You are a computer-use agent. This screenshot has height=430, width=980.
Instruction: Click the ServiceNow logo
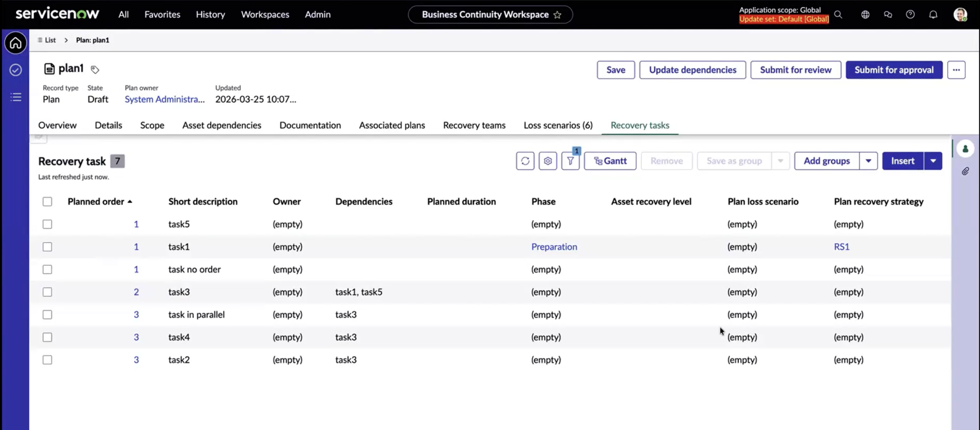pos(57,14)
